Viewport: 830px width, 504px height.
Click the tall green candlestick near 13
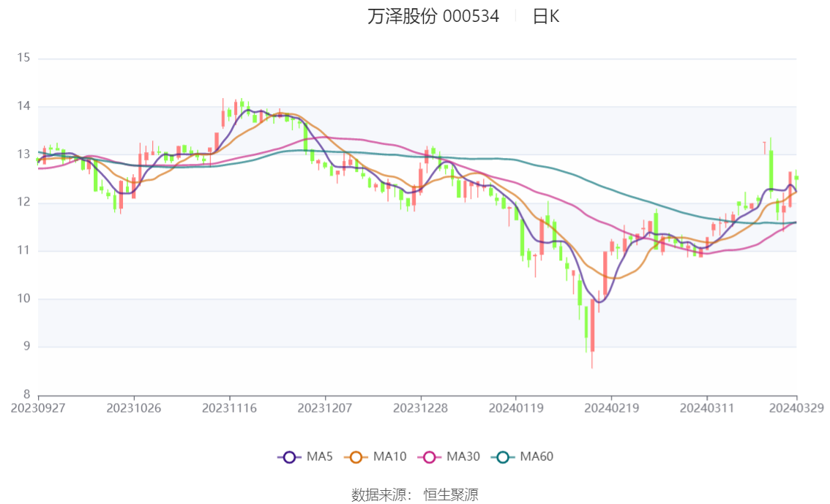coord(771,173)
